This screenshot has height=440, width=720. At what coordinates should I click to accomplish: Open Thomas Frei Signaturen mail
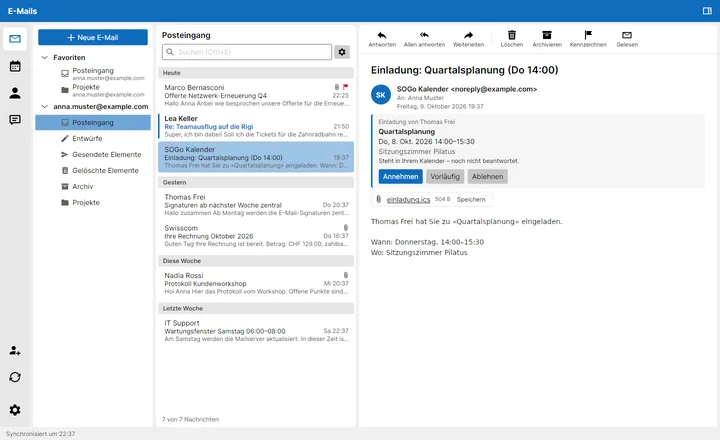[256, 205]
